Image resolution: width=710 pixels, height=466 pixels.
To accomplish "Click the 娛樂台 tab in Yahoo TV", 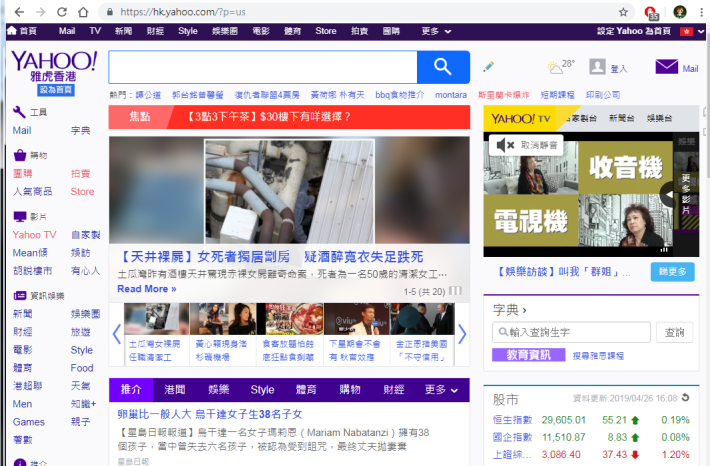I will click(659, 118).
